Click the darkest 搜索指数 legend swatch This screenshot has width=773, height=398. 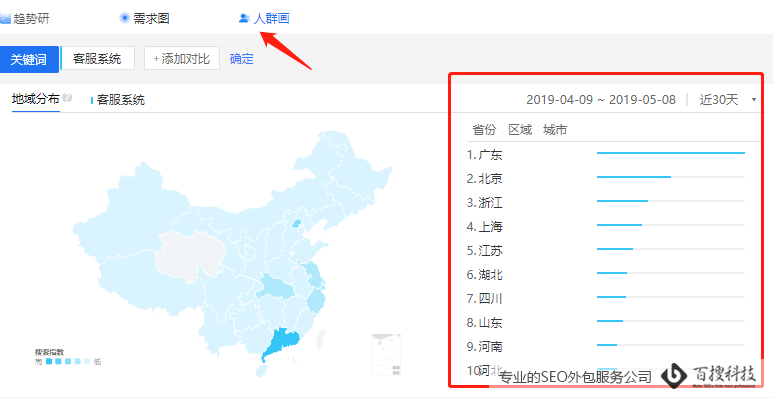(x=49, y=362)
